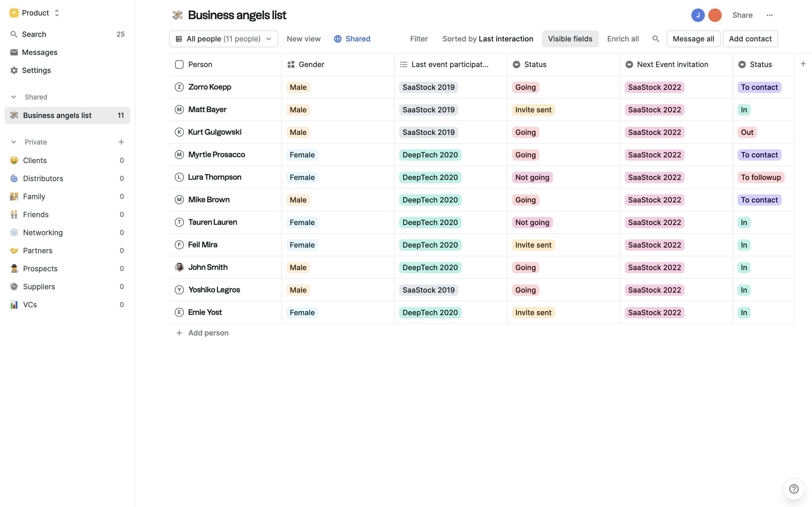Click the plus icon next to Private
812x507 pixels.
point(121,142)
